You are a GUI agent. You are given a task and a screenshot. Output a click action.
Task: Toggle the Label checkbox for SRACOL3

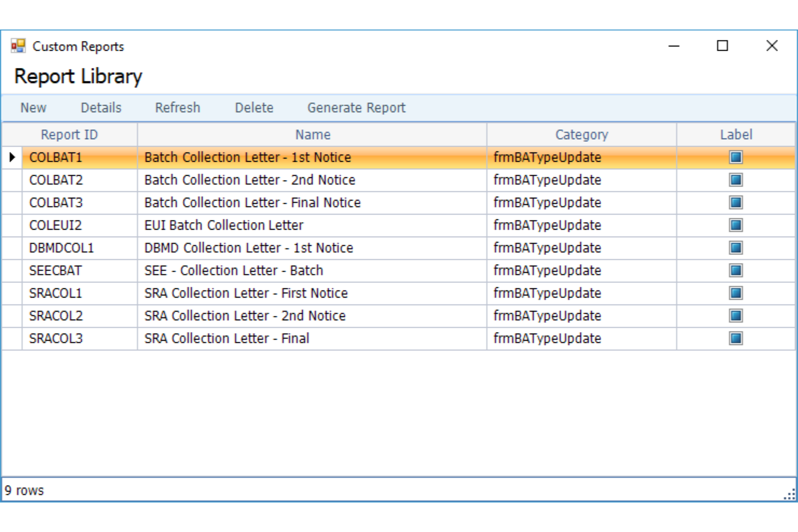click(735, 338)
